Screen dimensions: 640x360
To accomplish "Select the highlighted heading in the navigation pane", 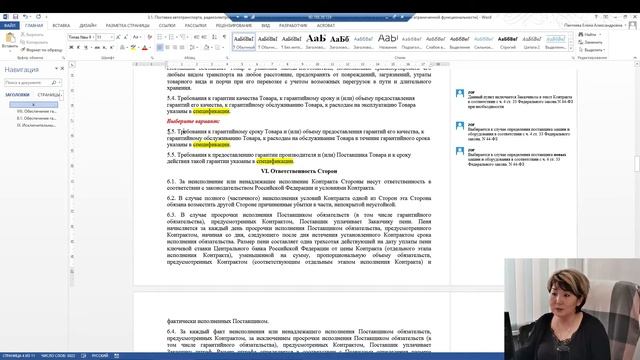I will click(33, 105).
